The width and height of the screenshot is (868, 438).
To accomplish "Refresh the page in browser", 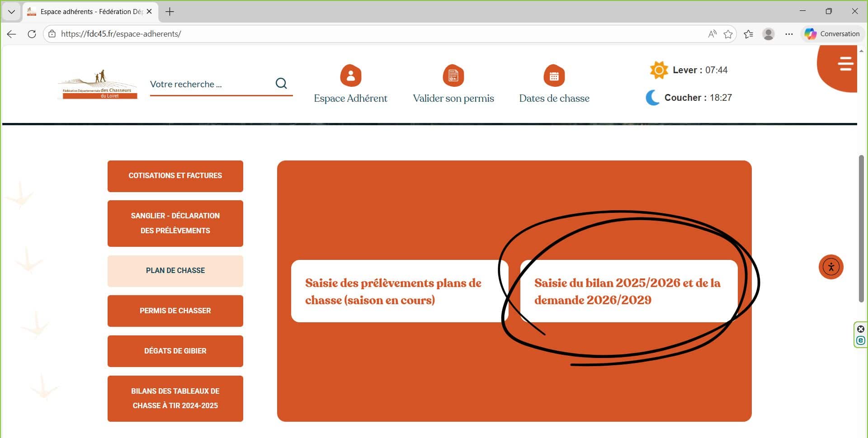I will (x=32, y=34).
